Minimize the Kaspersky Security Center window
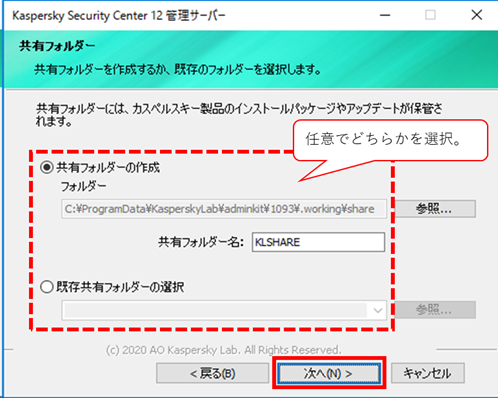The width and height of the screenshot is (498, 398). 385,15
